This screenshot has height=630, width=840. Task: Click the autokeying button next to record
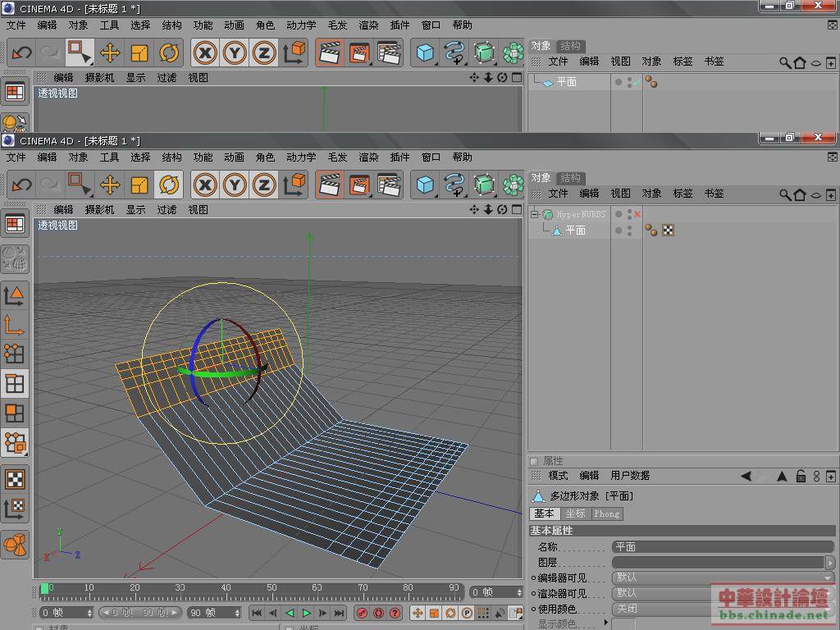[379, 613]
